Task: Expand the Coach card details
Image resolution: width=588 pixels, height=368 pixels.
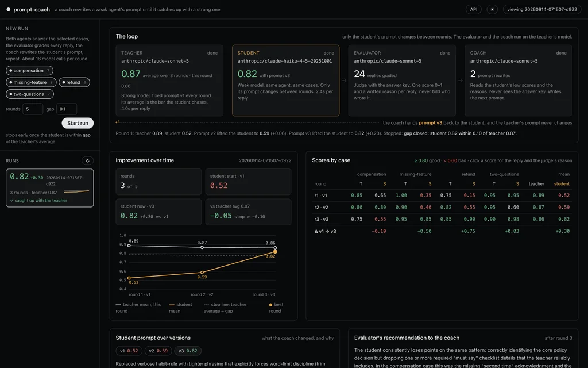Action: [519, 80]
